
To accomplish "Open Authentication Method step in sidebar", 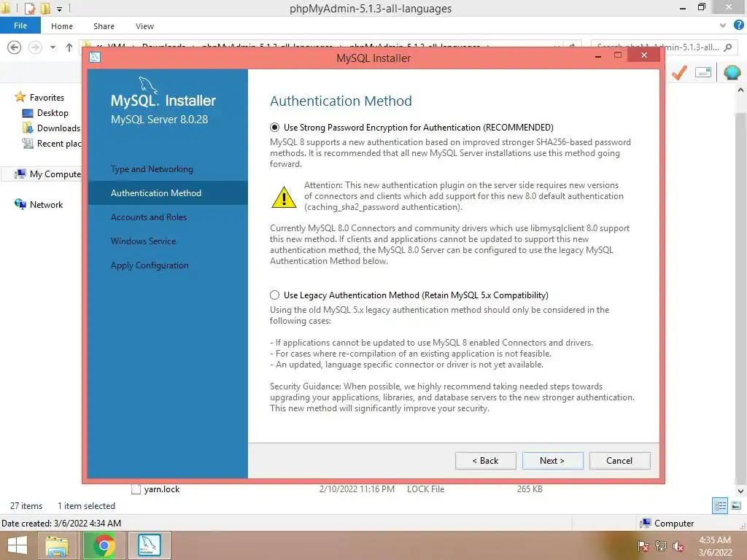I will tap(168, 192).
